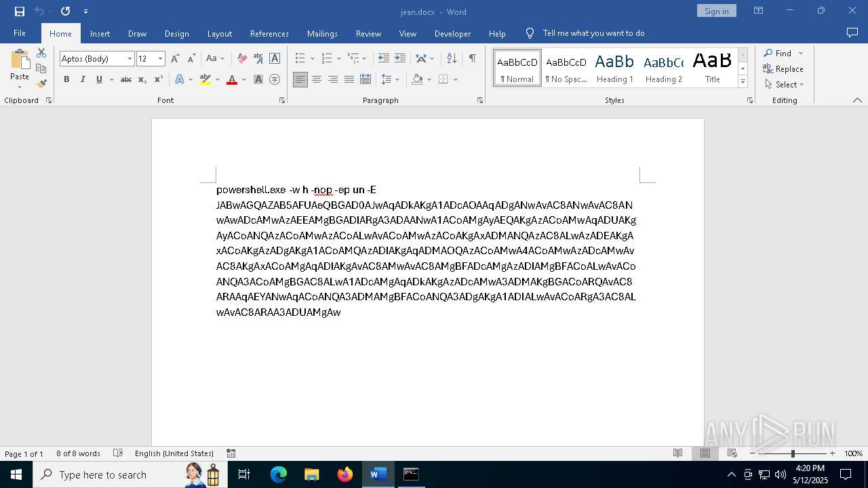Open the Distributed/Columns alignment icon
Viewport: 868px width, 488px height.
[366, 80]
